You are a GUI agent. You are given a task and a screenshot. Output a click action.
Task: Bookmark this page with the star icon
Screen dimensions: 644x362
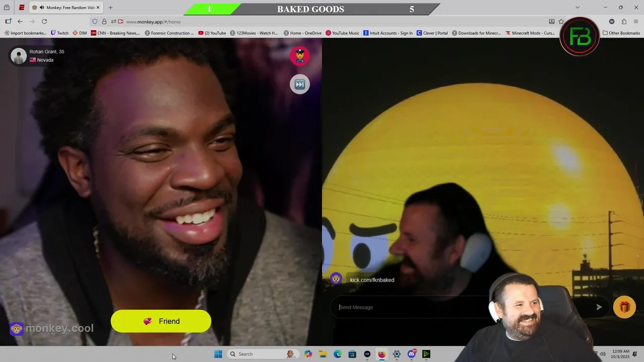coord(561,22)
